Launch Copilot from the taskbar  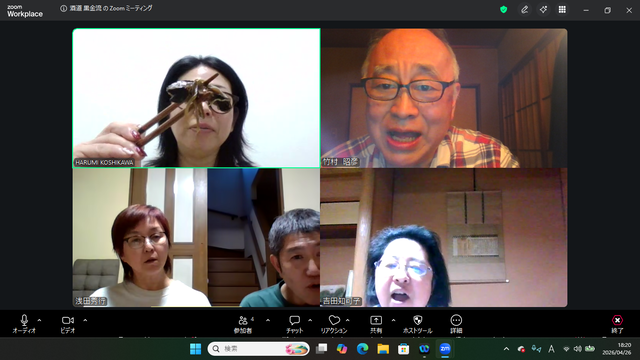tap(342, 349)
